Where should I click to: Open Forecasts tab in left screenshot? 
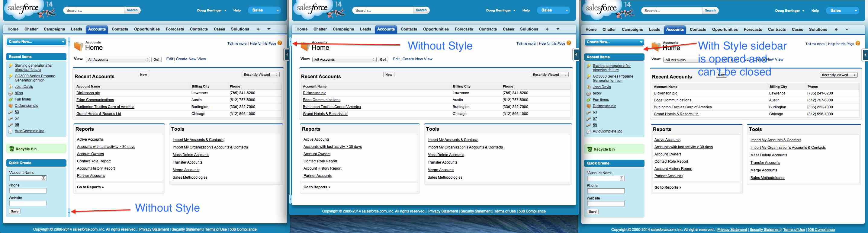[175, 29]
